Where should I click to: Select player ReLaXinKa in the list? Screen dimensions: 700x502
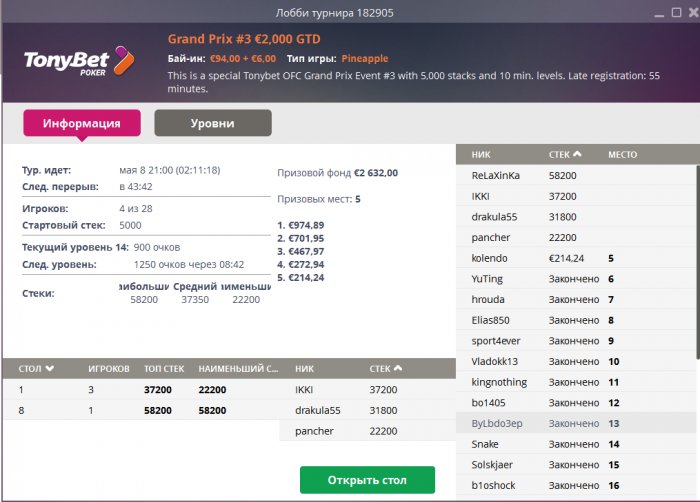495,175
